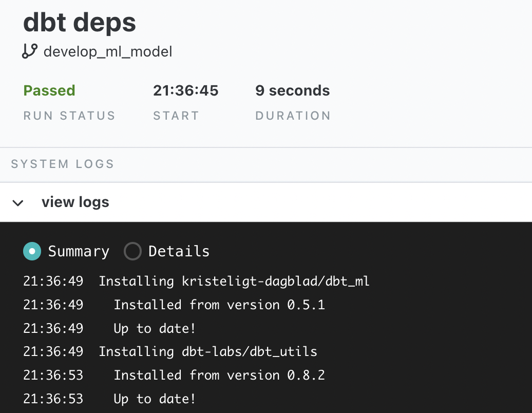
Task: Select the Summary radio button
Action: pos(32,251)
